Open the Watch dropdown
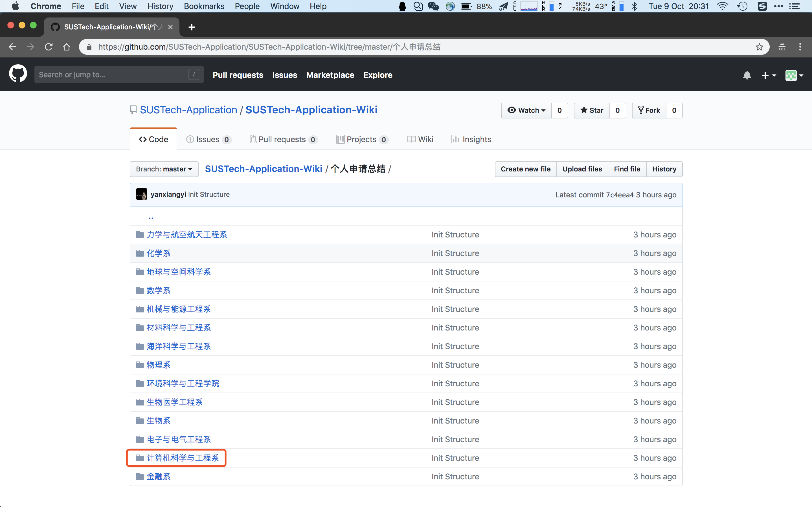 pos(526,110)
